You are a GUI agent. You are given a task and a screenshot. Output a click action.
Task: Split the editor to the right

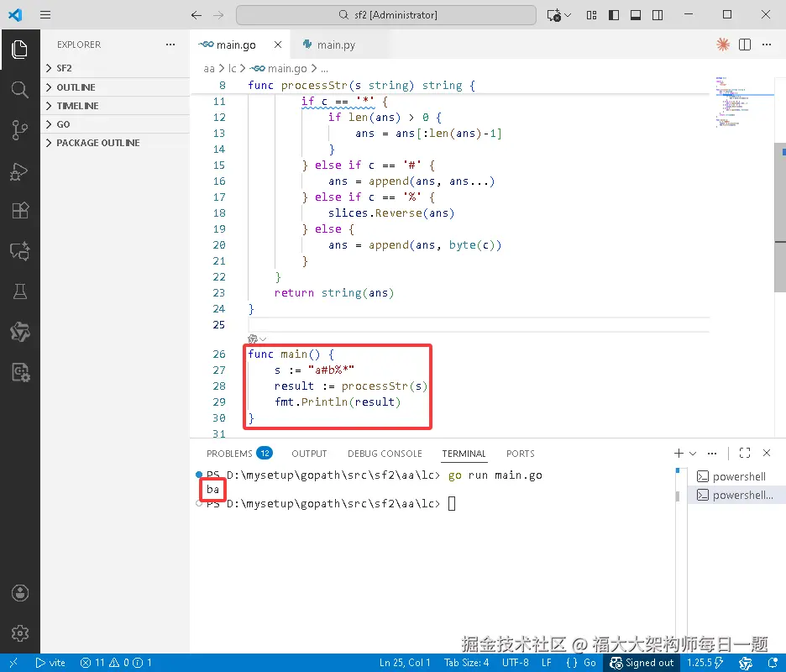coord(745,45)
